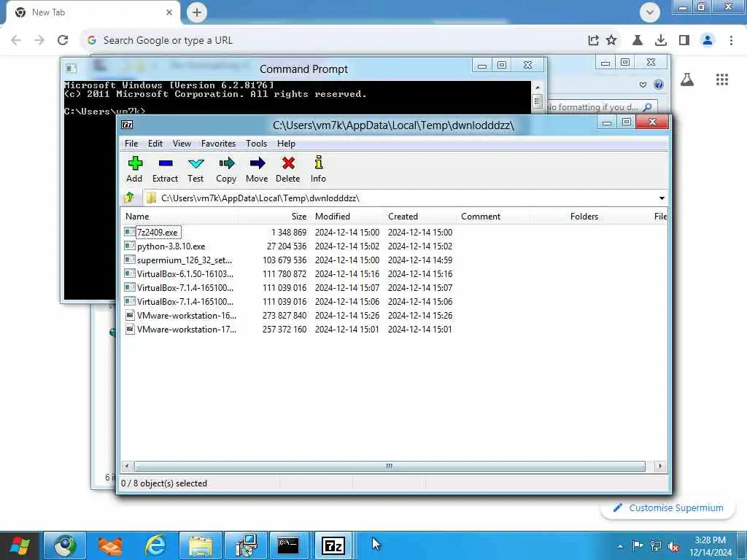Go up one folder level in 7-Zip

coord(129,198)
